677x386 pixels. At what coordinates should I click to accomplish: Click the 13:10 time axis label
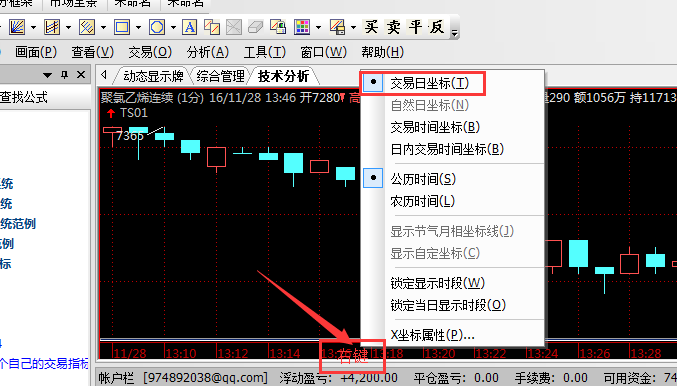pyautogui.click(x=181, y=354)
